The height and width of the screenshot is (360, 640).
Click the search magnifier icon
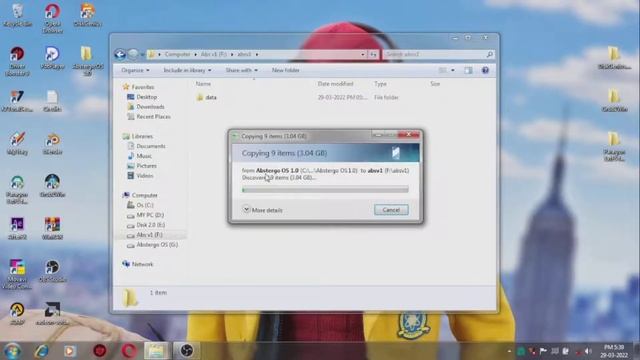tap(490, 54)
